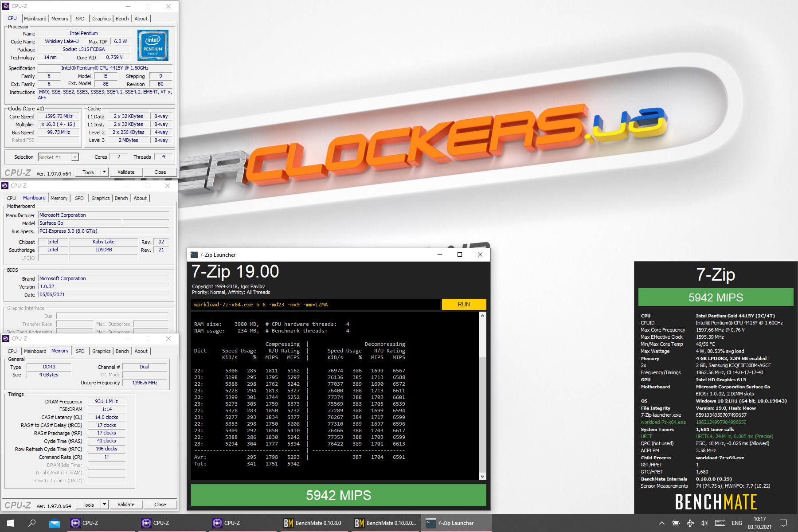Image resolution: width=798 pixels, height=532 pixels.
Task: Switch to second CPU-Z taskbar window
Action: pyautogui.click(x=172, y=523)
